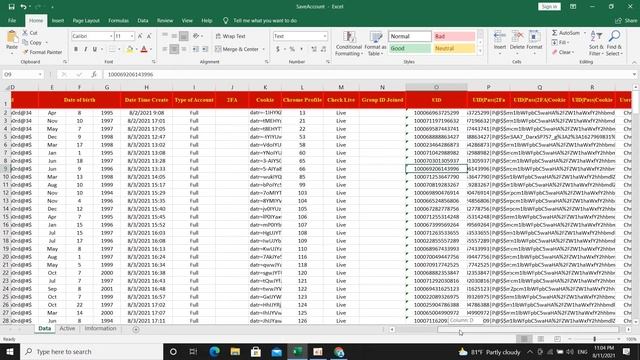Switch to Formulas ribbon tab
Screen dimensions: 640x360
point(118,20)
